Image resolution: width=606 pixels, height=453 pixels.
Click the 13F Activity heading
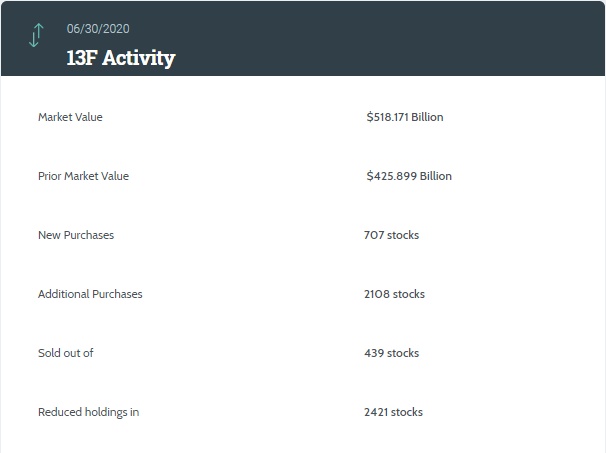click(121, 57)
